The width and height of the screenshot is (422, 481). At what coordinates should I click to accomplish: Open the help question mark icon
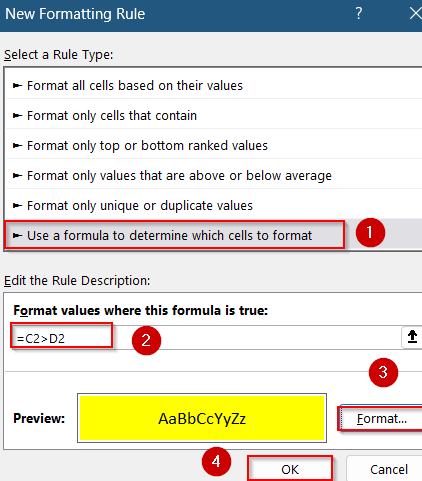click(359, 14)
